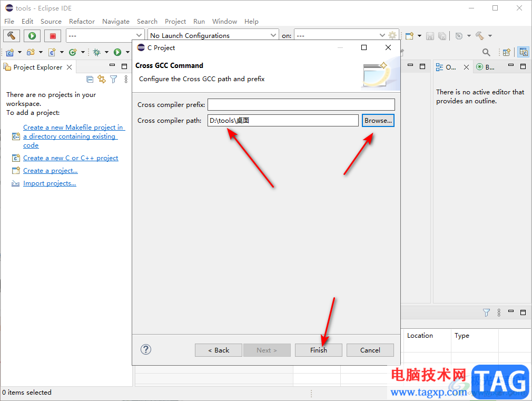The height and width of the screenshot is (401, 532).
Task: Click Import projects... link
Action: tap(50, 183)
